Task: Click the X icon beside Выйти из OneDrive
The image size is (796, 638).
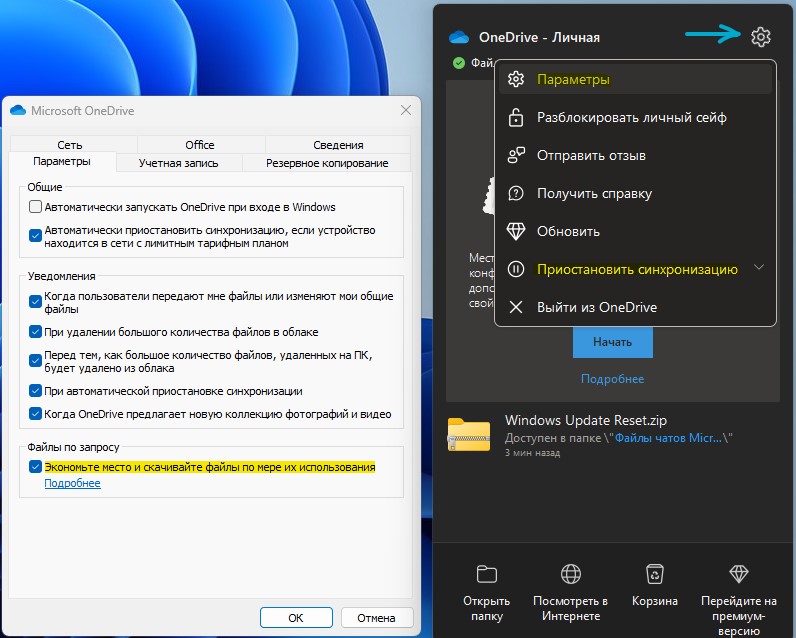Action: pyautogui.click(x=516, y=307)
